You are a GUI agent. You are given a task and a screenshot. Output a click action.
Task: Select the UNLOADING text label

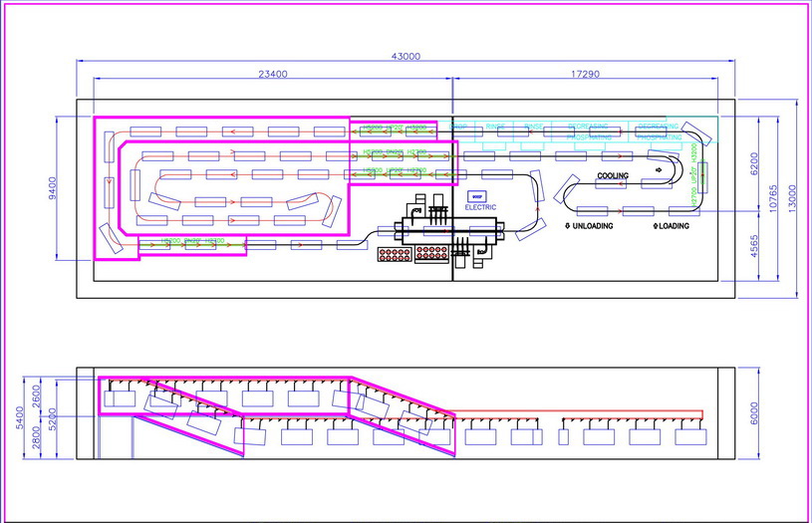(x=593, y=226)
